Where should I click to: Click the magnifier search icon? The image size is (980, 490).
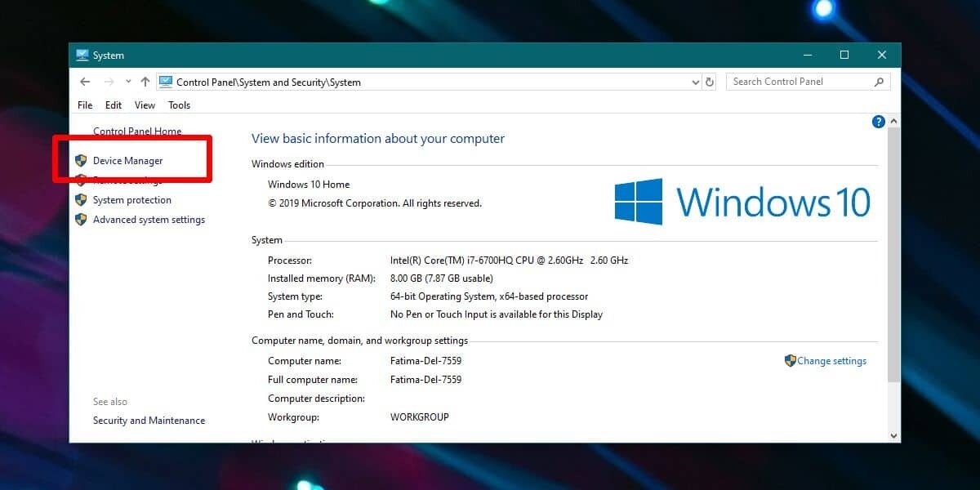[x=880, y=82]
